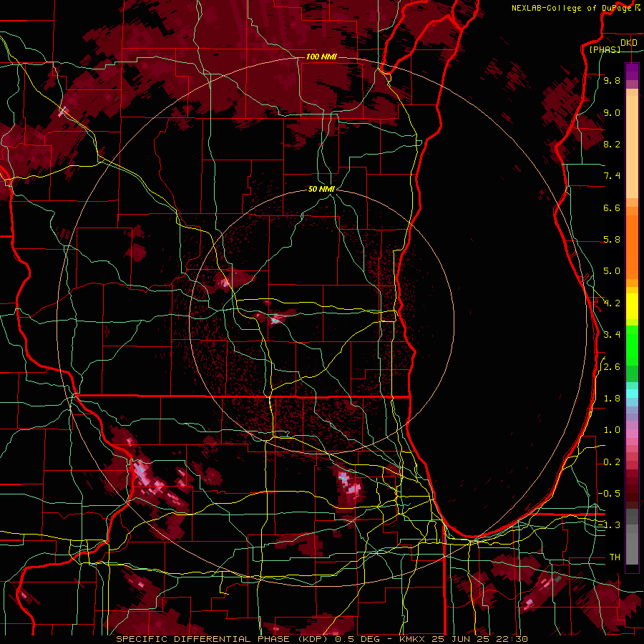
Task: Click the bright orange band of the color scale
Action: pos(632,248)
